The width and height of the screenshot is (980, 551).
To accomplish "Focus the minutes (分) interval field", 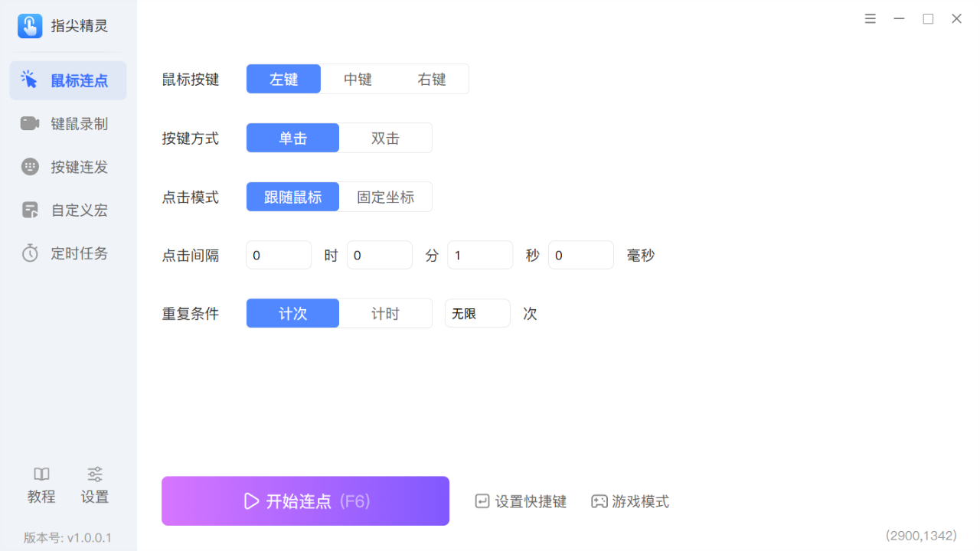I will pyautogui.click(x=380, y=255).
